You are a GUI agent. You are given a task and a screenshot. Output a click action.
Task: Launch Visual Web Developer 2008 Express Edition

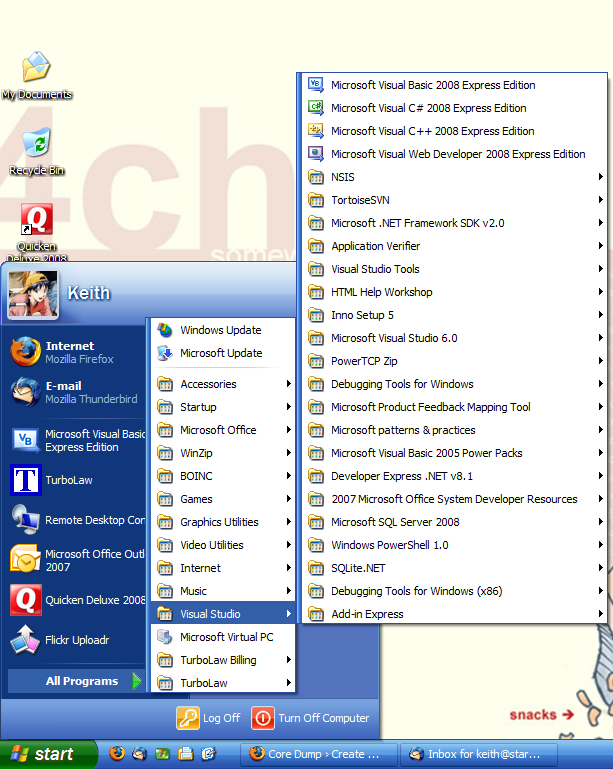coord(455,154)
